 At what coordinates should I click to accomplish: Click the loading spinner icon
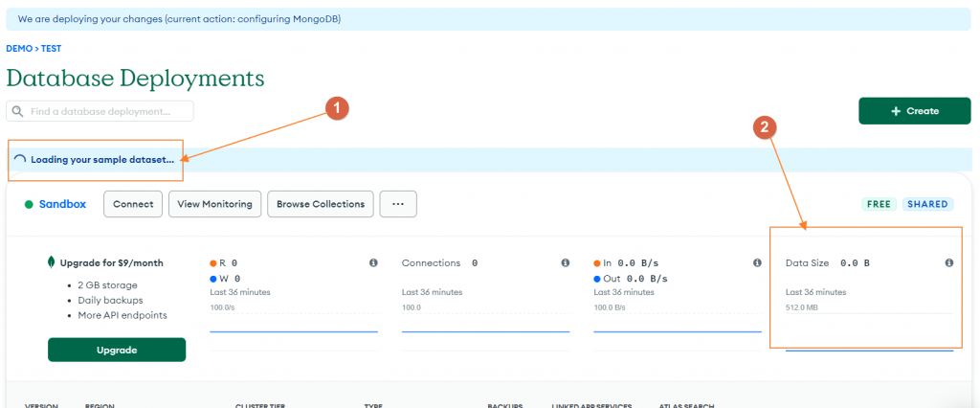tap(20, 160)
